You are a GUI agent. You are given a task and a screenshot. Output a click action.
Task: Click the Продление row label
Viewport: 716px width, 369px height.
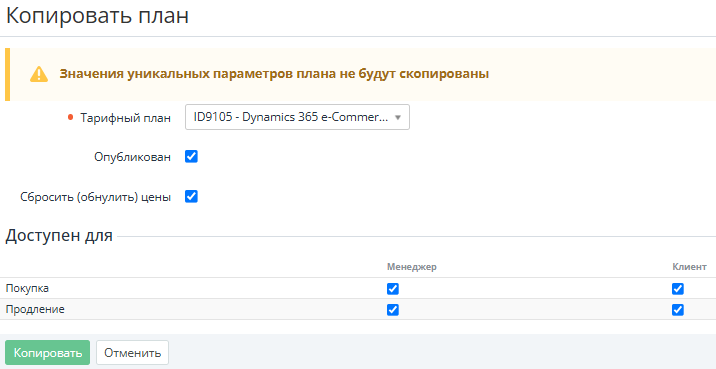(x=35, y=310)
